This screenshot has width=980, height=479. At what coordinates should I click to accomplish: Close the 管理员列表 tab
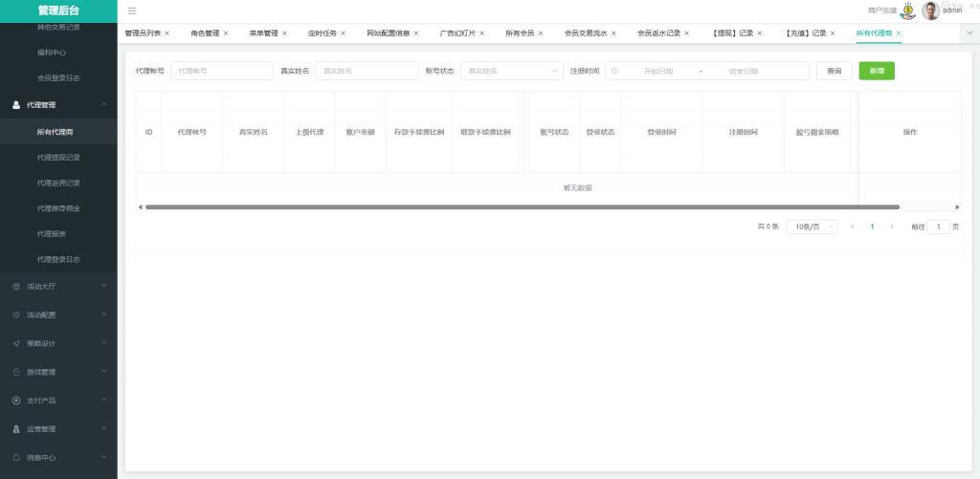tap(167, 33)
